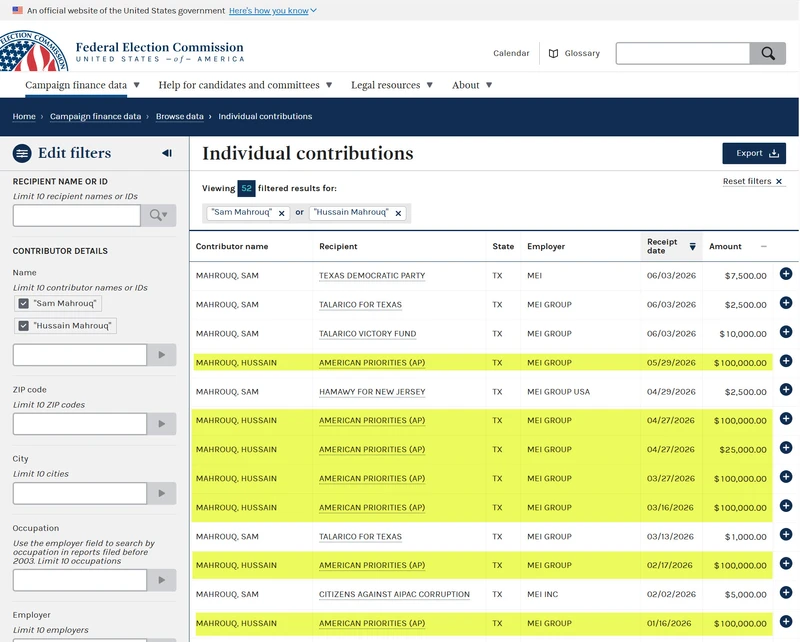Submit the contributor name filter arrow
The height and width of the screenshot is (642, 800).
tap(162, 355)
